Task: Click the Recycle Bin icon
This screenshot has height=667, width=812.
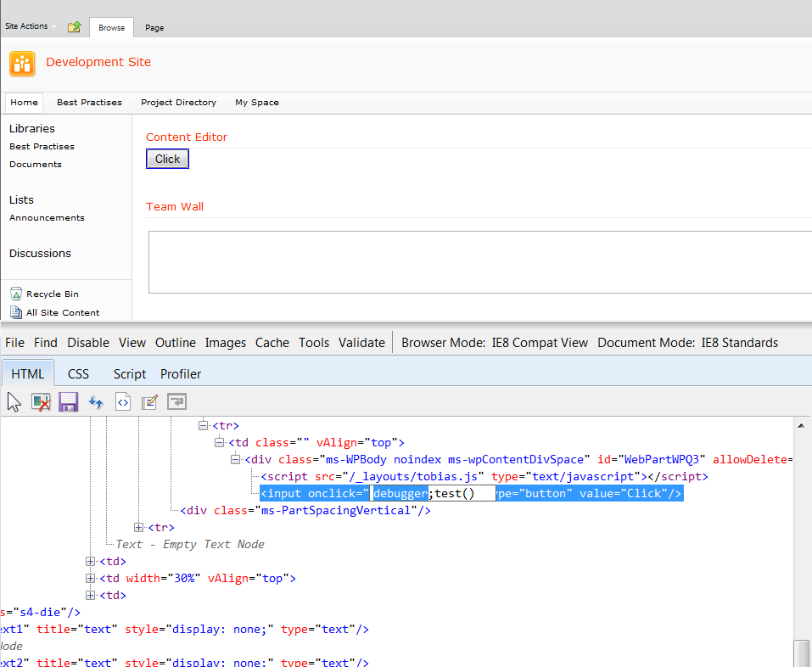Action: click(16, 294)
